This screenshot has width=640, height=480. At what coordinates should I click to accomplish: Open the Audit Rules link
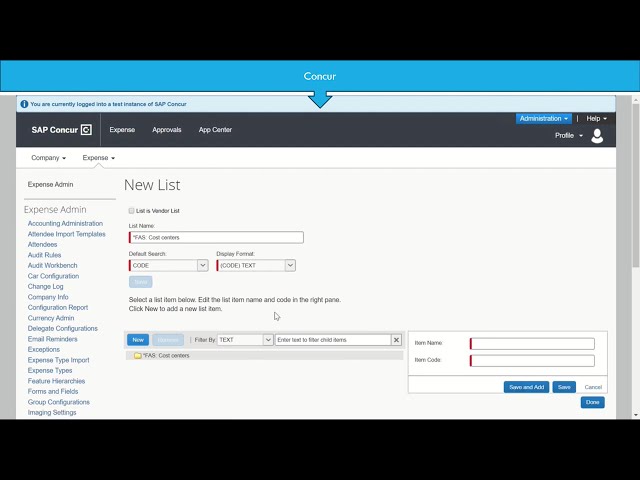pos(44,255)
